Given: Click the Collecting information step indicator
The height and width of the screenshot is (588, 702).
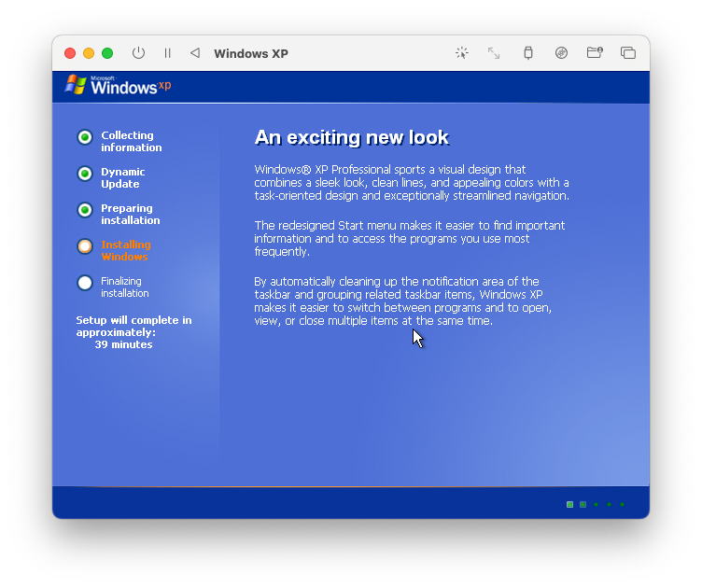Looking at the screenshot, I should point(85,137).
